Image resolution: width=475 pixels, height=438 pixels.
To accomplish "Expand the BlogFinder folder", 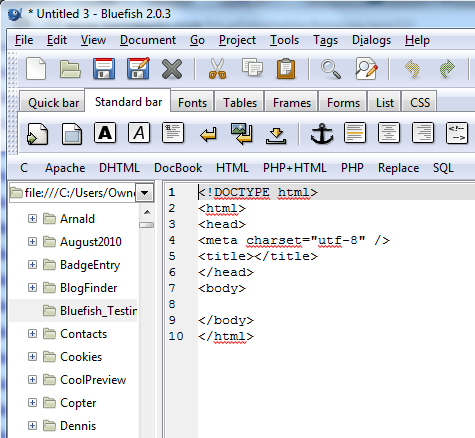I will click(x=32, y=287).
